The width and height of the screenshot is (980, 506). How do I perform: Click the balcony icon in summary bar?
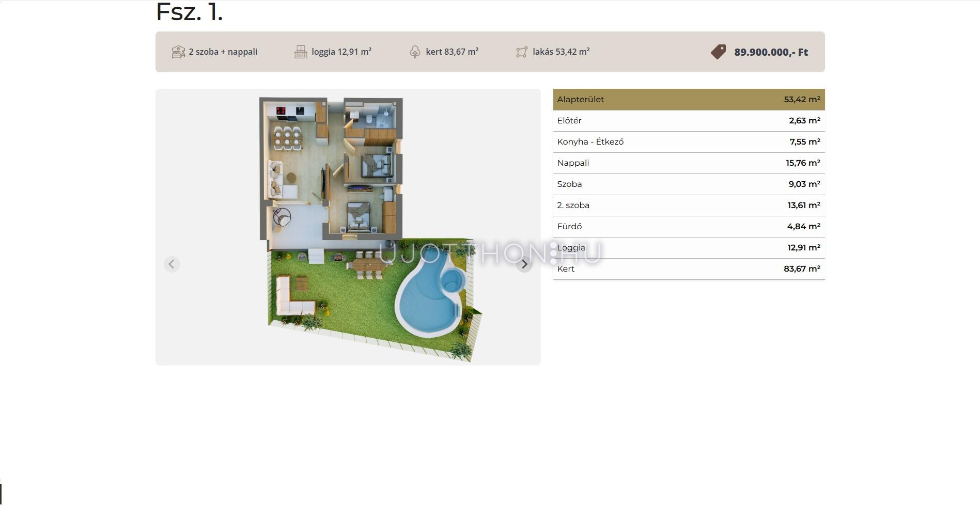[x=301, y=52]
